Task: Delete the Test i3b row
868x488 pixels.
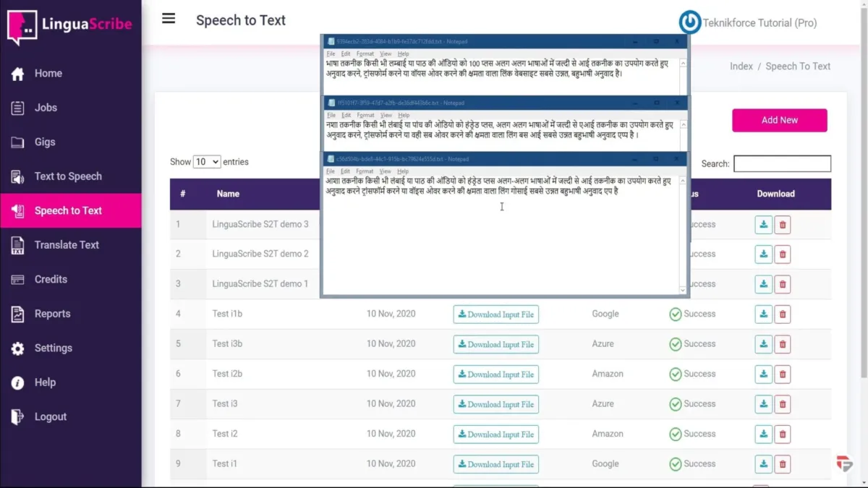Action: coord(782,344)
